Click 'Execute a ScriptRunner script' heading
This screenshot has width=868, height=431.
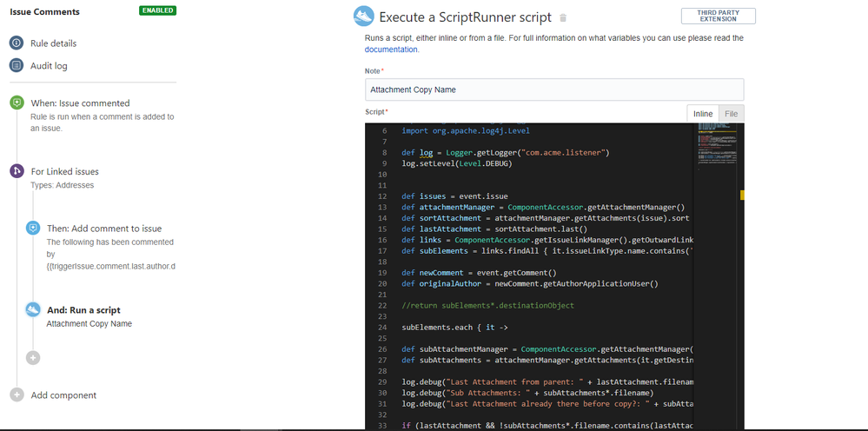click(465, 17)
